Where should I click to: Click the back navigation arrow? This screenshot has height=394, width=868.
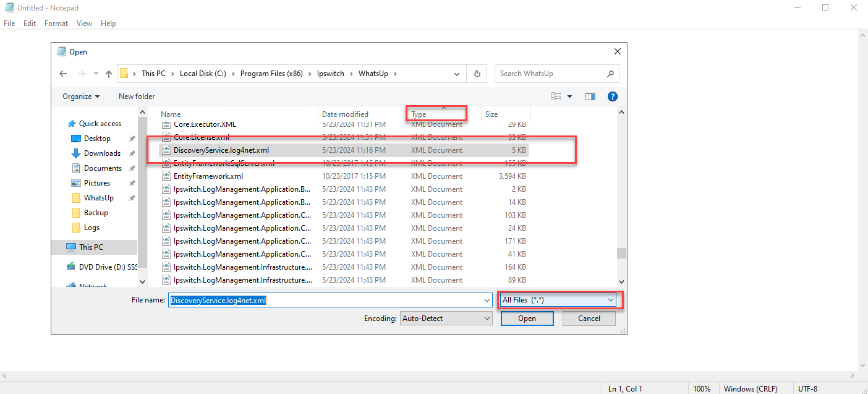click(x=62, y=73)
